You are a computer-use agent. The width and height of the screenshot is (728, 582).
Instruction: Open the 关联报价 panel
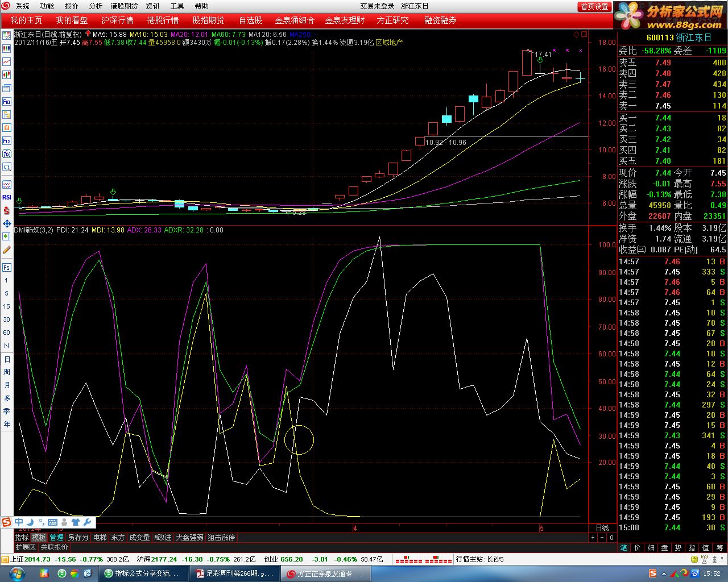click(54, 547)
